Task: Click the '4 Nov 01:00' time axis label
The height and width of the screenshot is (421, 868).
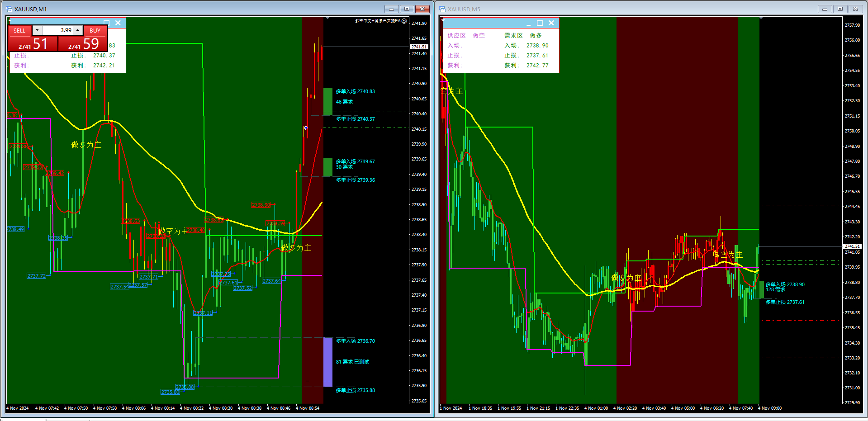Action: click(x=596, y=408)
